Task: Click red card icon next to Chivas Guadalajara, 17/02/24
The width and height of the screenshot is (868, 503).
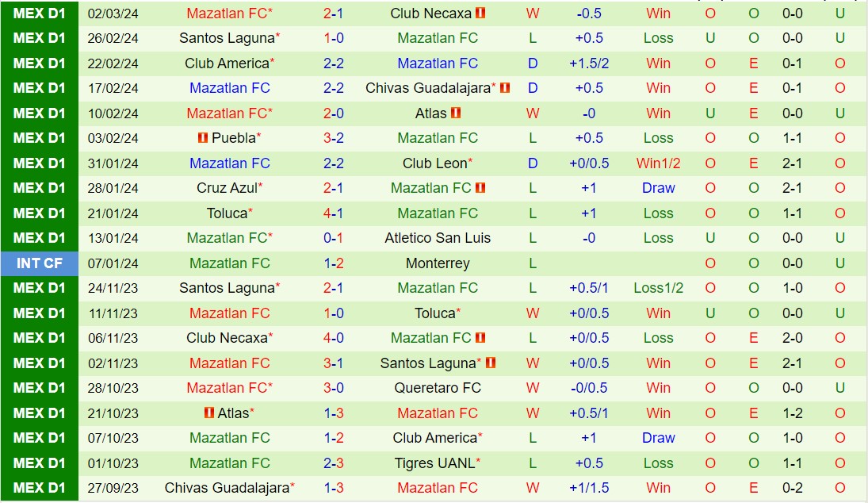Action: tap(505, 88)
